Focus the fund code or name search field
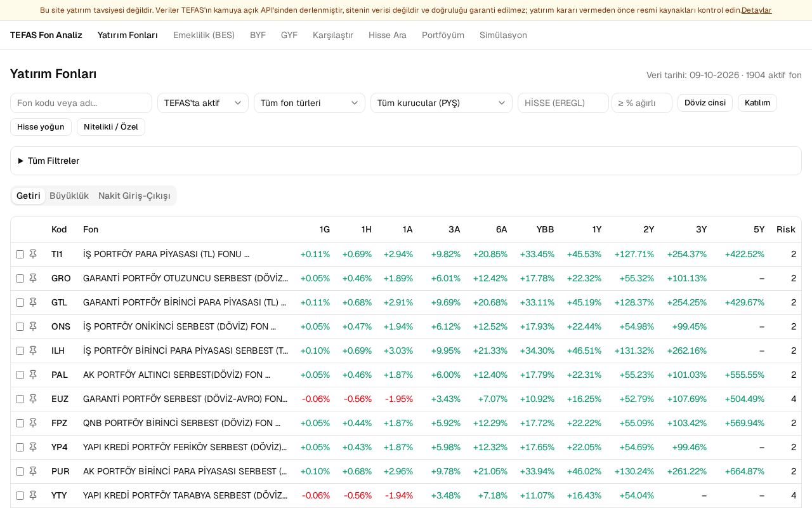 pos(81,103)
